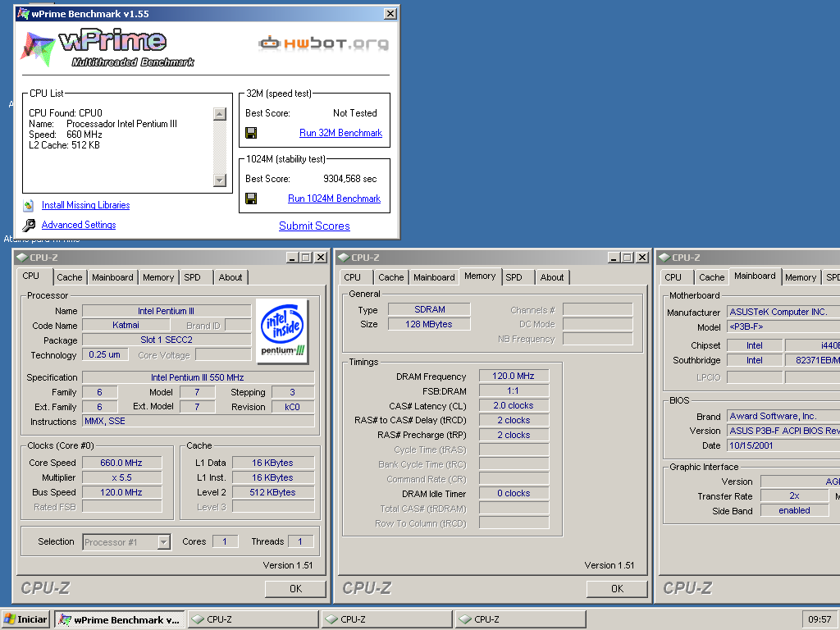
Task: Click the memory Size 128 MBytes field
Action: 429,324
